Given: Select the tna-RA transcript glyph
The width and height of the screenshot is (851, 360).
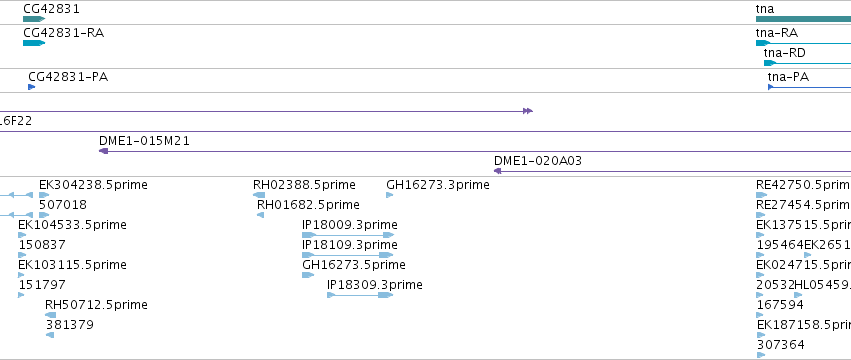Looking at the screenshot, I should [803, 43].
